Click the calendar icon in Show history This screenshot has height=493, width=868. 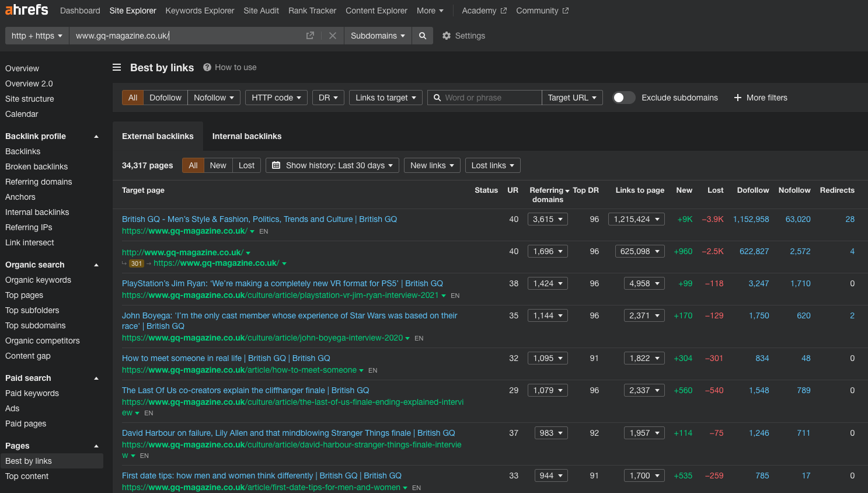277,165
